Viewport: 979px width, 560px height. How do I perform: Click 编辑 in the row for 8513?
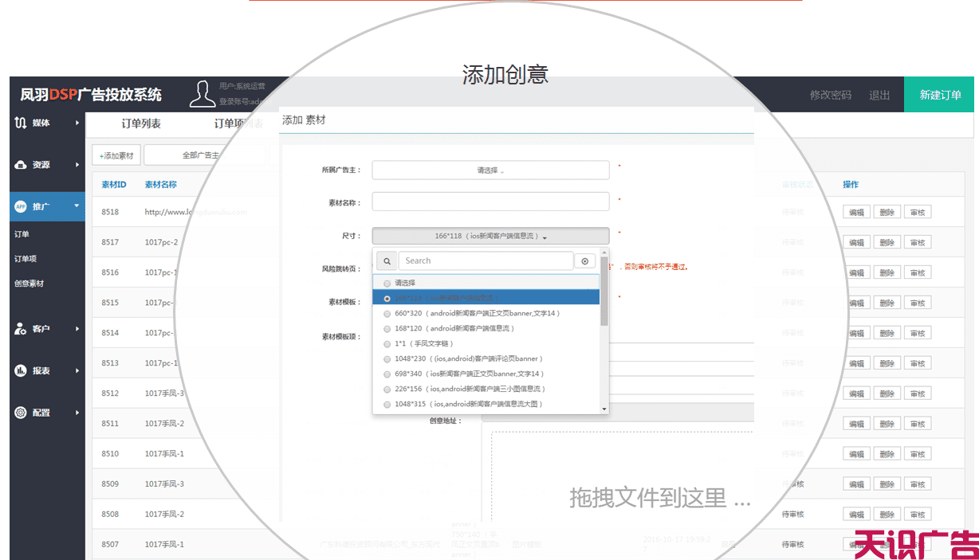pos(856,363)
